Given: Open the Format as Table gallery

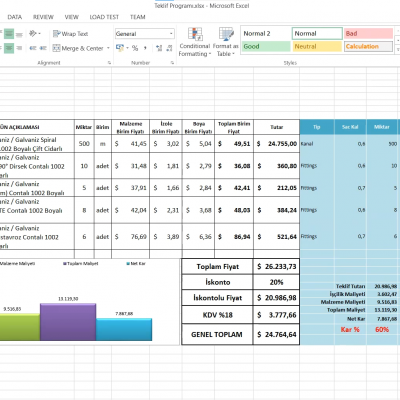Looking at the screenshot, I should click(x=226, y=42).
